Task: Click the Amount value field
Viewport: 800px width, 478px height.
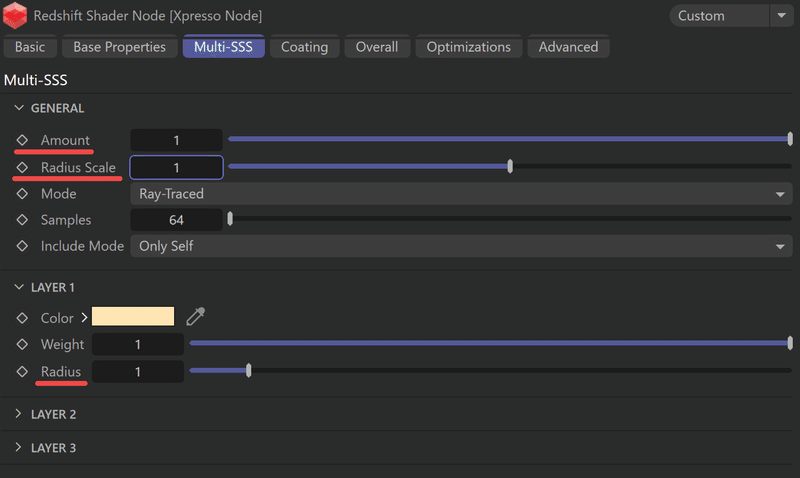Action: (x=176, y=140)
